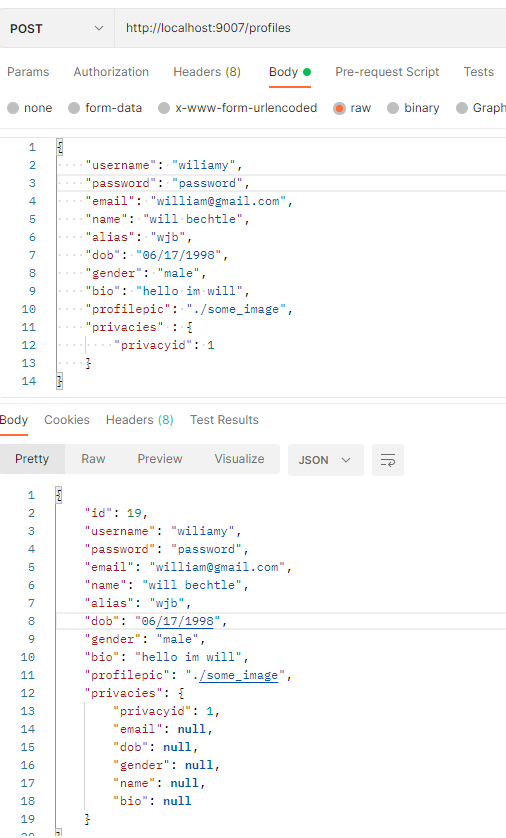Click the ./some_image link in response
Screen dimensions: 506x838
[238, 676]
